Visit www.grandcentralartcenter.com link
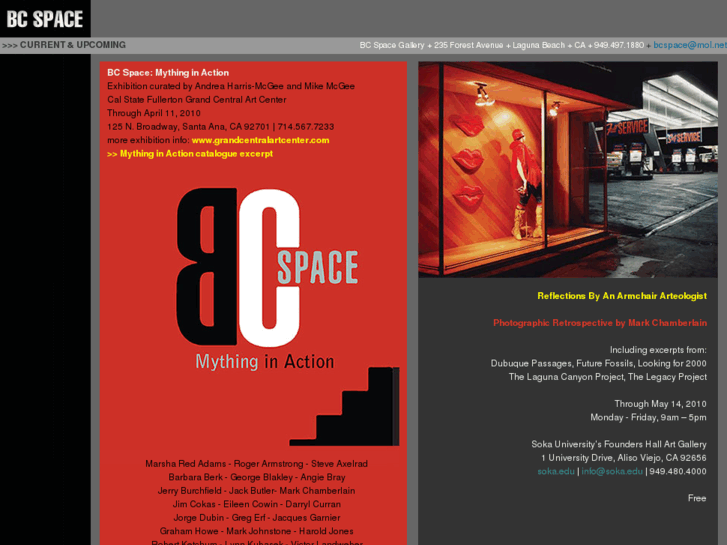The height and width of the screenshot is (545, 727). tap(260, 140)
